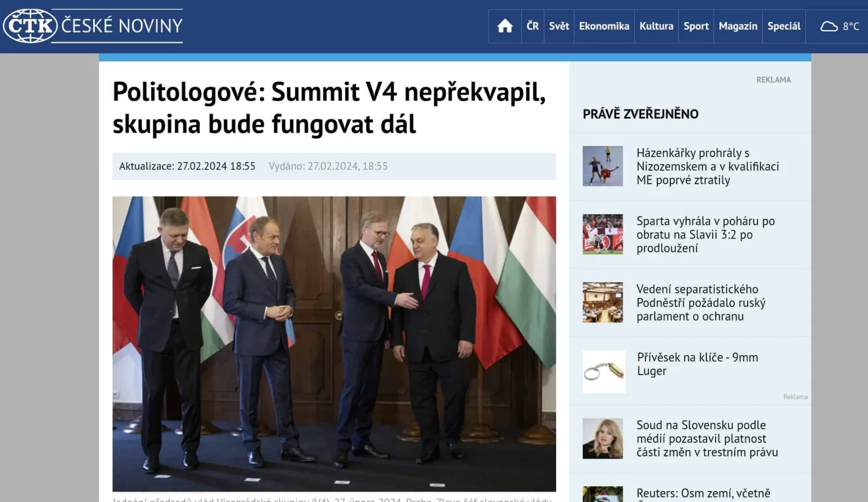
Task: Select the Ekonomika menu item
Action: tap(604, 26)
